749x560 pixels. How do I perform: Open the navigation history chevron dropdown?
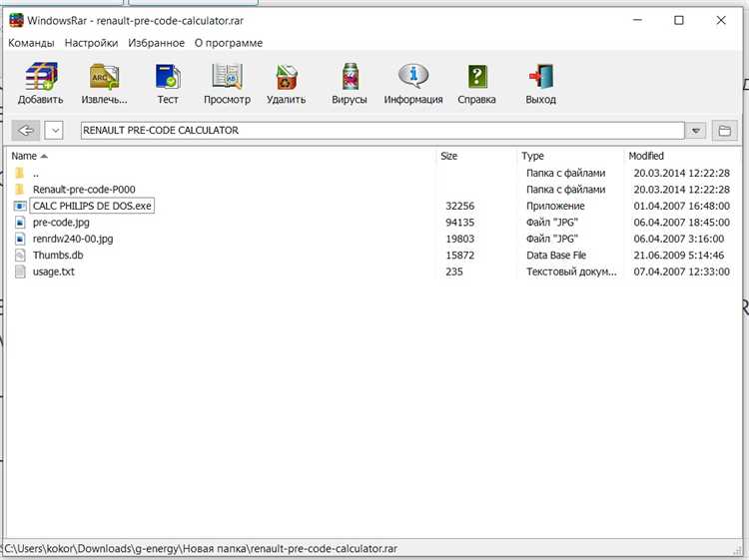(55, 131)
